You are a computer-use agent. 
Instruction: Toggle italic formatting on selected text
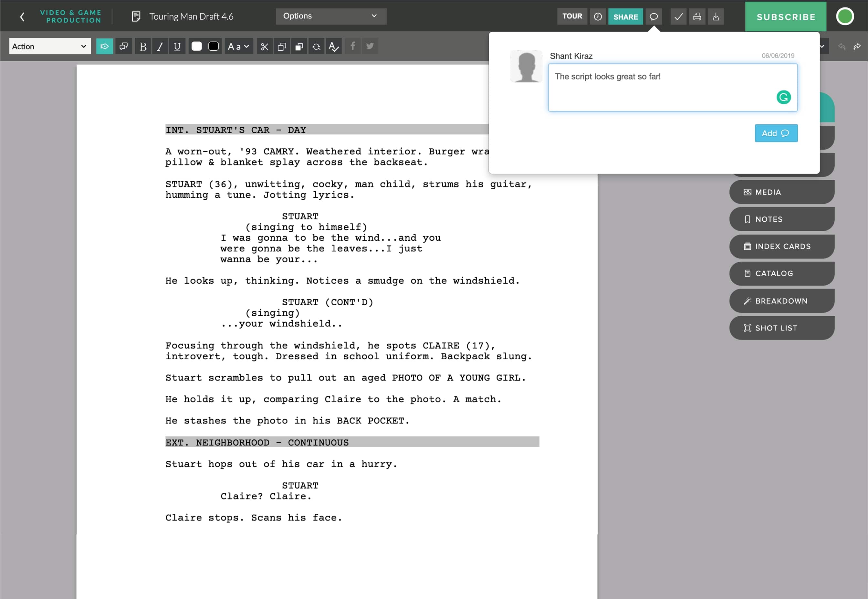coord(160,46)
